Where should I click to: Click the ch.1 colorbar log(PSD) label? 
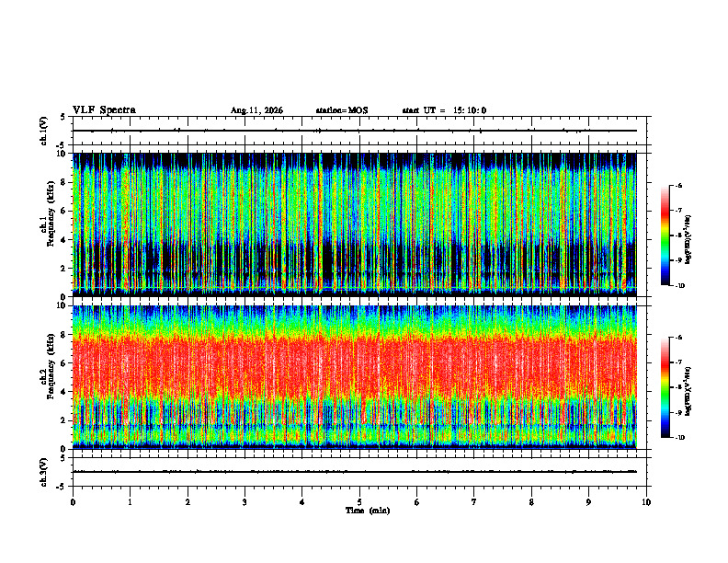click(688, 240)
